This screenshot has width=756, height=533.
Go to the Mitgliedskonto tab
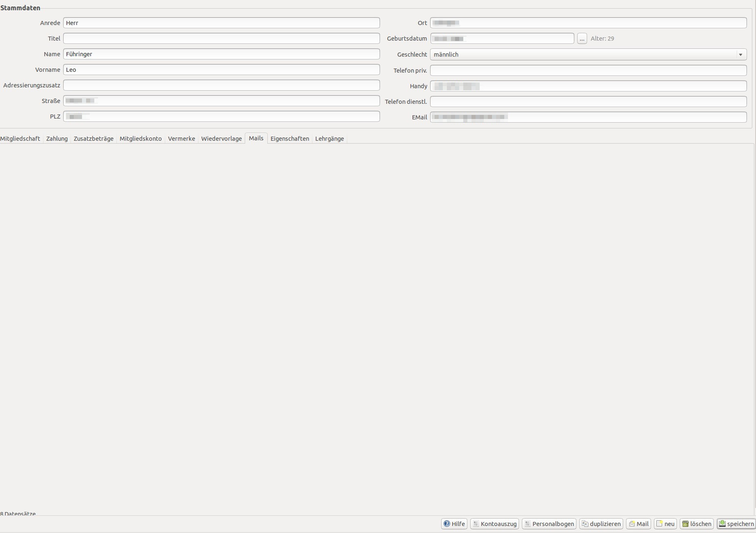pyautogui.click(x=141, y=139)
